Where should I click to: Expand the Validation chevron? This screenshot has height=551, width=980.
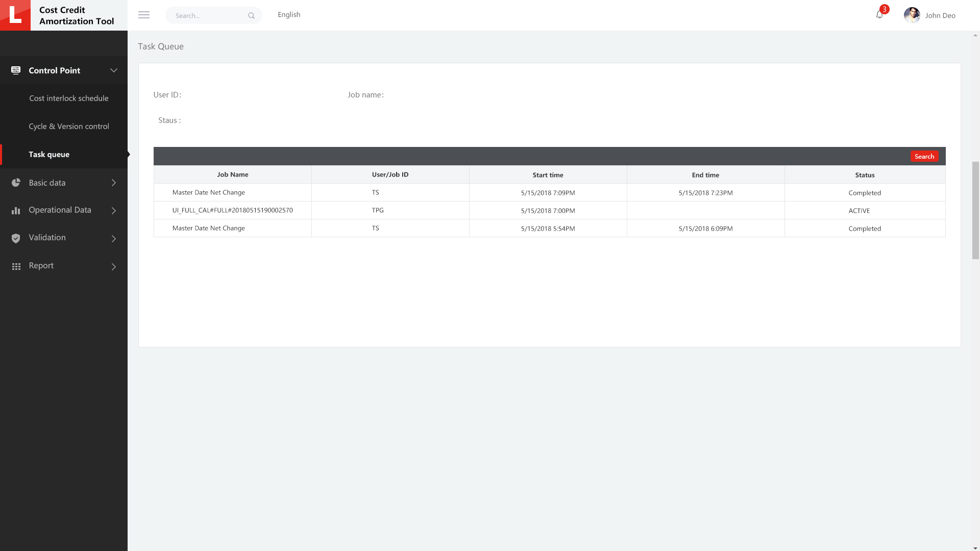(114, 238)
